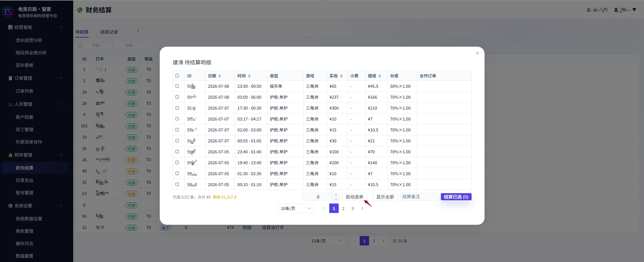Sort by 日期 column sort icon
Image resolution: width=644 pixels, height=262 pixels.
click(x=220, y=76)
